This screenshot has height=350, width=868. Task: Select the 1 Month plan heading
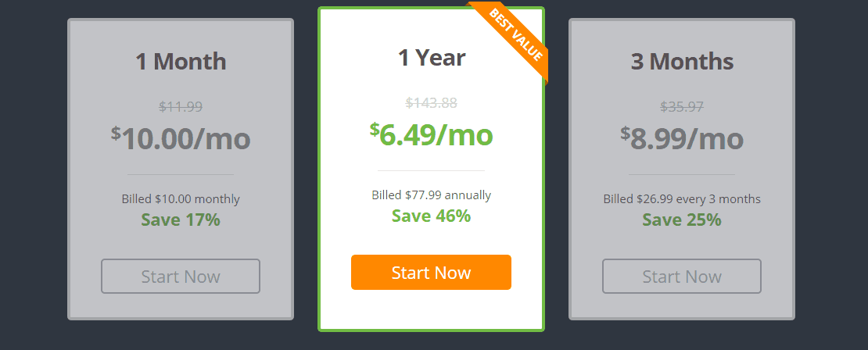[181, 61]
